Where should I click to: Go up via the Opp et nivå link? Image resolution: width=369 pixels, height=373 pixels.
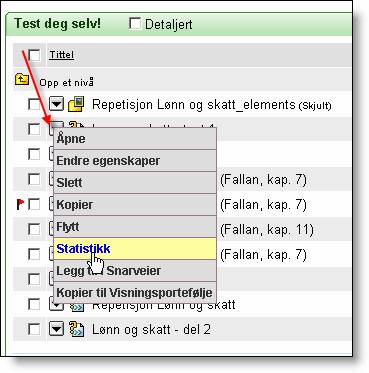(x=67, y=82)
